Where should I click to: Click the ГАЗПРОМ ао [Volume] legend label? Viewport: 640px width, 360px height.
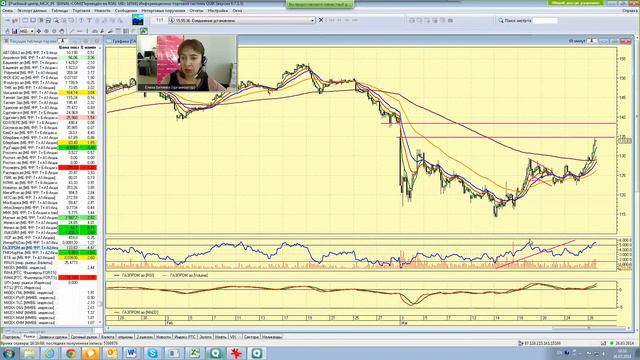click(189, 276)
